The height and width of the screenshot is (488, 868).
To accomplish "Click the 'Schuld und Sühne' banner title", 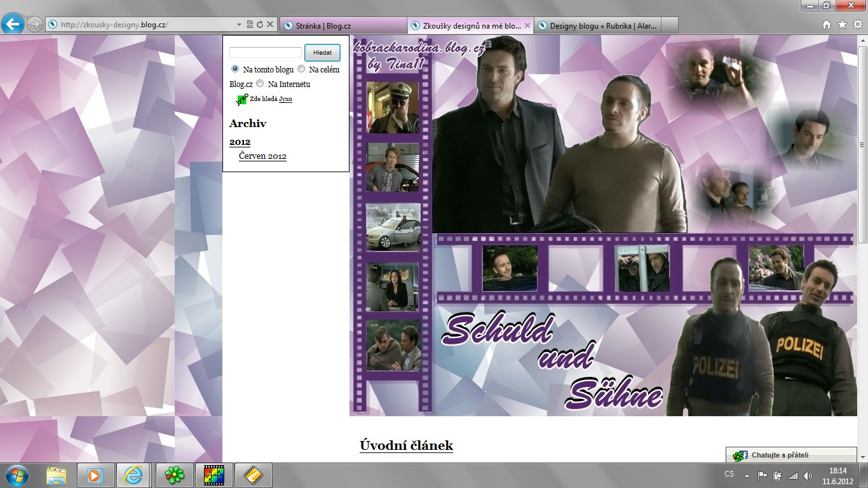I will (553, 362).
